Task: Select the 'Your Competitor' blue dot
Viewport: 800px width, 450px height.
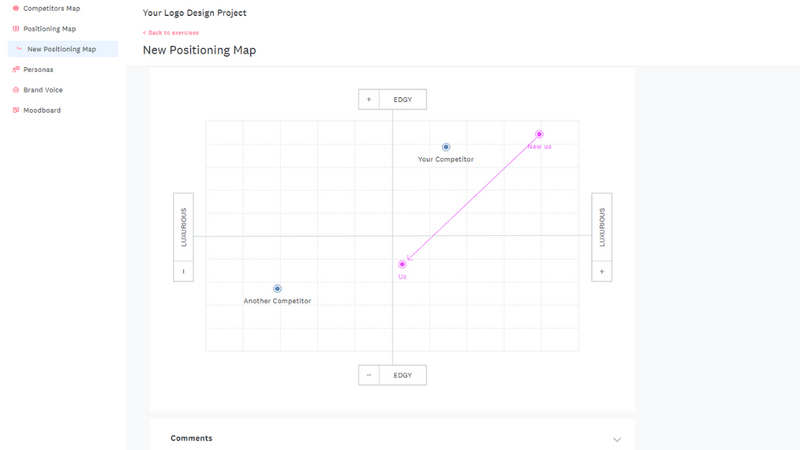Action: [x=446, y=147]
